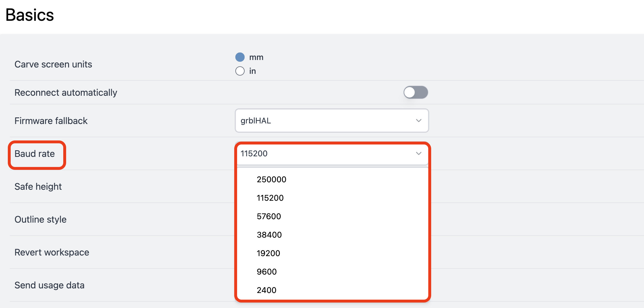The height and width of the screenshot is (308, 644).
Task: Click the Firmware fallback chevron arrow
Action: click(x=418, y=121)
